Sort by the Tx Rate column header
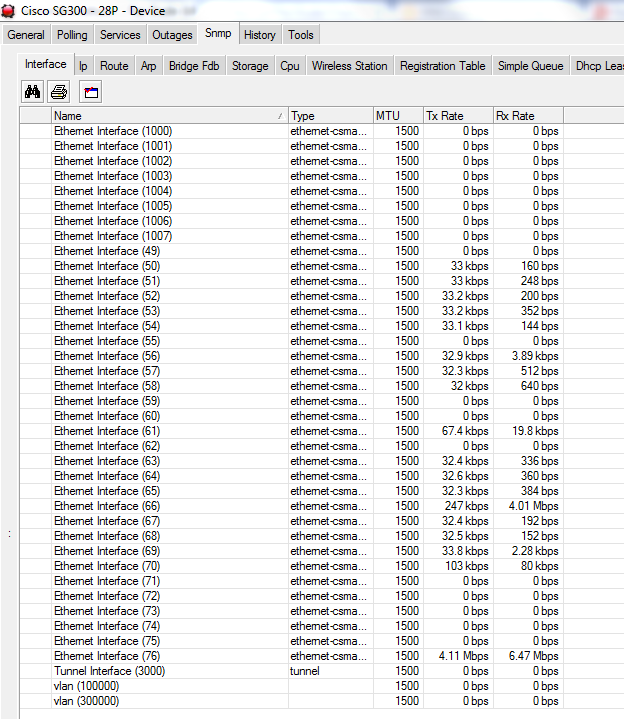624x719 pixels. coord(458,116)
